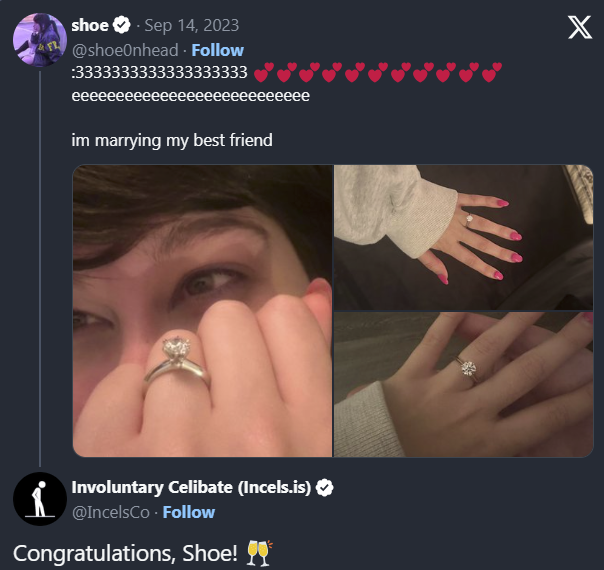This screenshot has height=570, width=604.
Task: Open the "shoe" display name link
Action: tap(90, 25)
